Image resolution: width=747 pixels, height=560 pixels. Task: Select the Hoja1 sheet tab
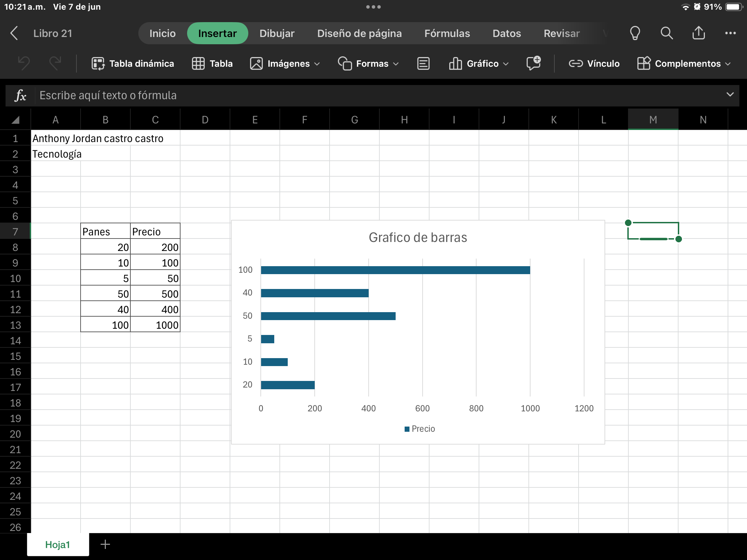pos(58,544)
